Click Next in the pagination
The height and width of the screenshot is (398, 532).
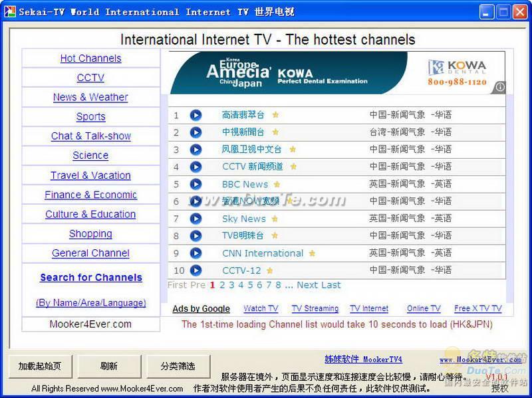(307, 285)
